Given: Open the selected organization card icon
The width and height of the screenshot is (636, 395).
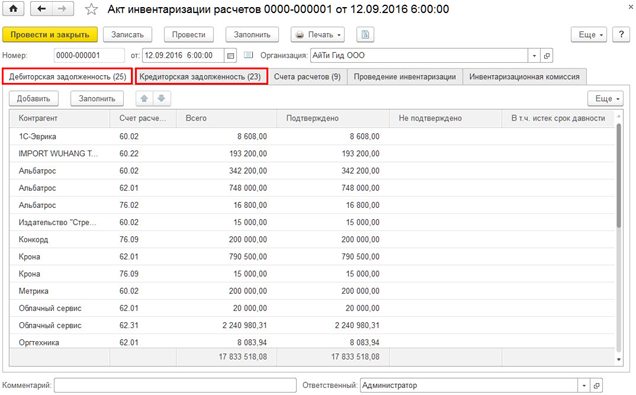Looking at the screenshot, I should pos(547,56).
